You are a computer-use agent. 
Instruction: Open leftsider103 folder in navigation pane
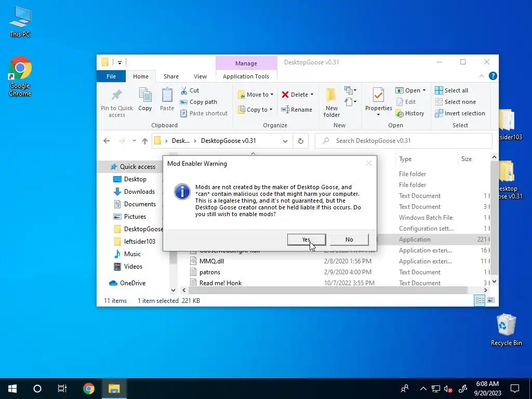[135, 242]
